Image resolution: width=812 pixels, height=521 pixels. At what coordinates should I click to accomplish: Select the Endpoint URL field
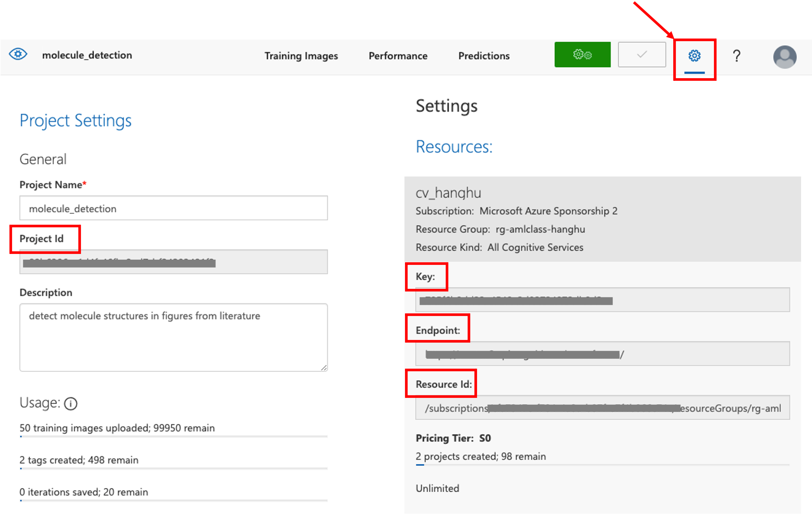coord(602,354)
